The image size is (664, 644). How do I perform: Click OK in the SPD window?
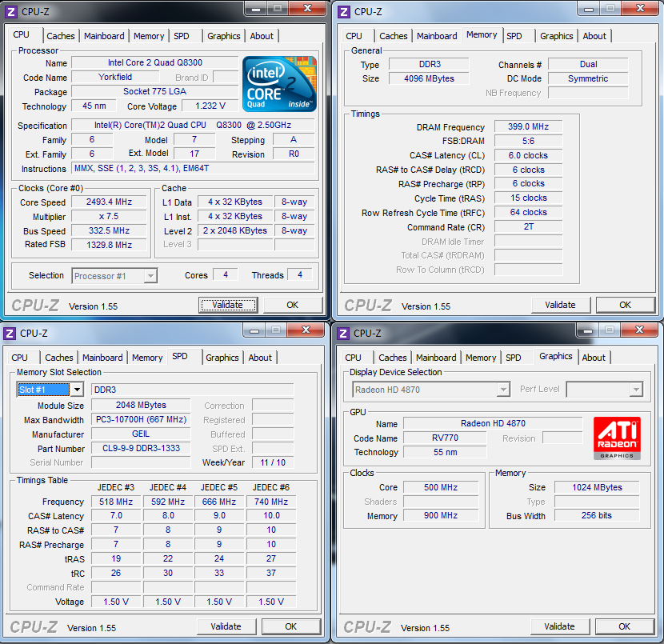point(291,626)
